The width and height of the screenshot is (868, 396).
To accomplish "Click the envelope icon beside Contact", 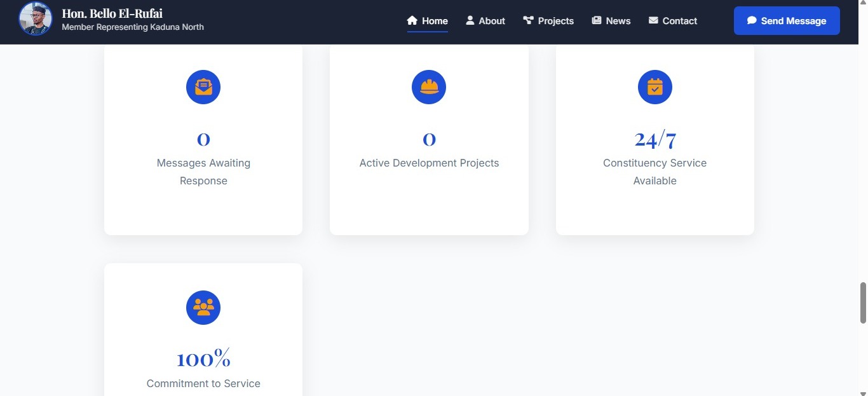I will coord(653,20).
